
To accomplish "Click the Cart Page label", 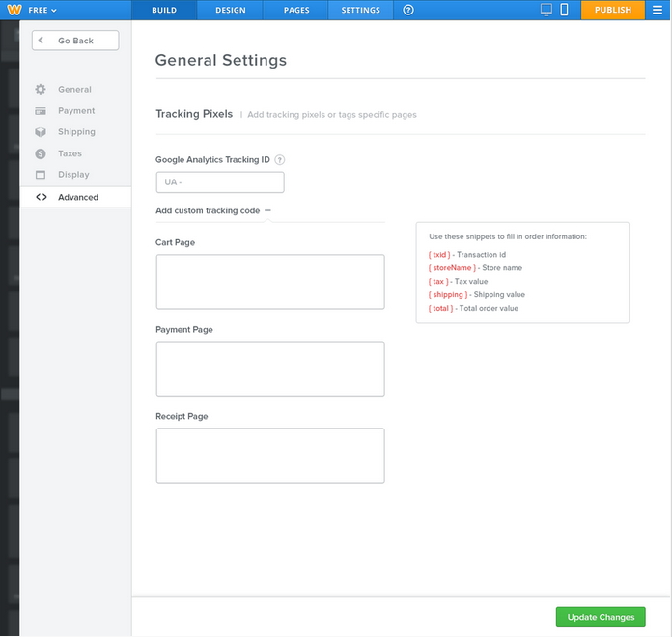I will click(176, 243).
